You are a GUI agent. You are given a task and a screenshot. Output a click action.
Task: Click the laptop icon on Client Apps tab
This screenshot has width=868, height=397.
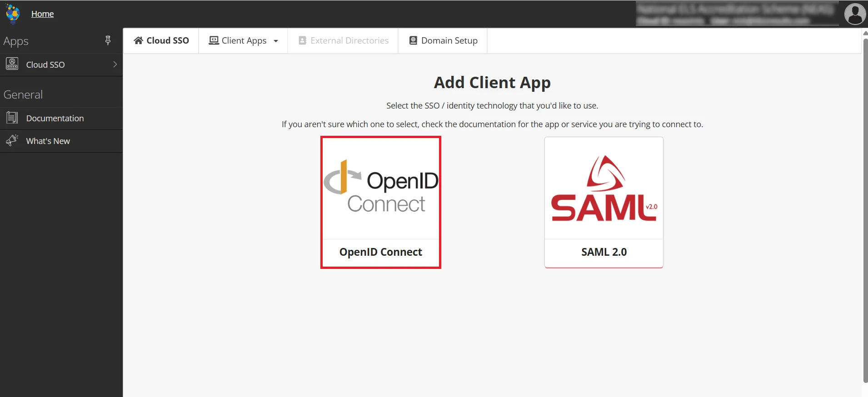click(214, 40)
